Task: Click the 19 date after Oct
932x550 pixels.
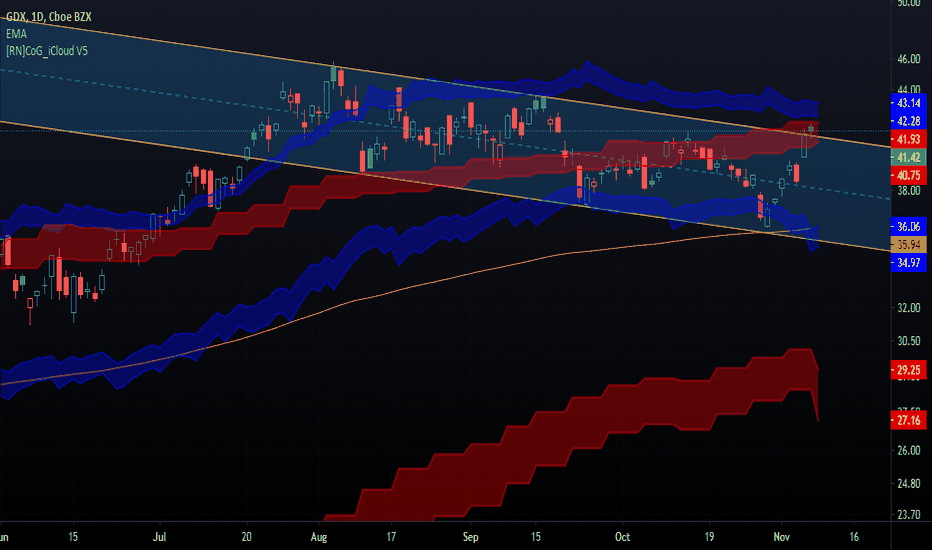Action: (709, 537)
